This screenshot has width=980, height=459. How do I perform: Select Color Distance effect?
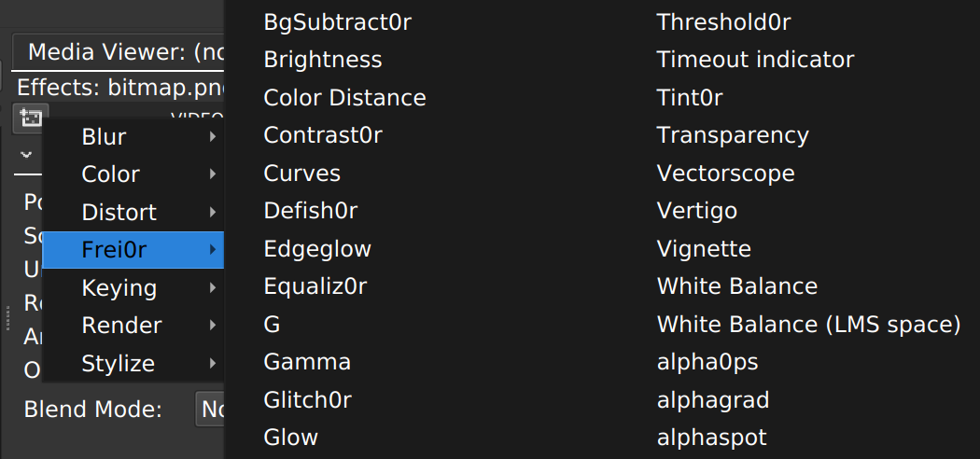pyautogui.click(x=344, y=98)
